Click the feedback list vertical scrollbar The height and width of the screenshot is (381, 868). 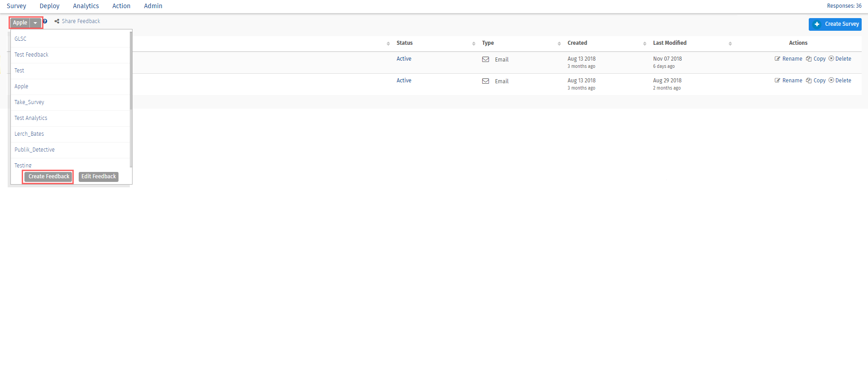click(131, 71)
